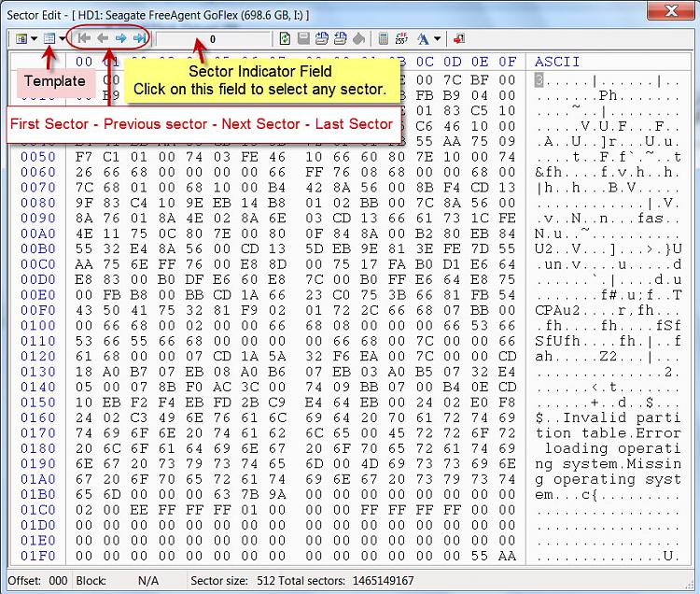Select row offset 01F0

click(x=38, y=556)
